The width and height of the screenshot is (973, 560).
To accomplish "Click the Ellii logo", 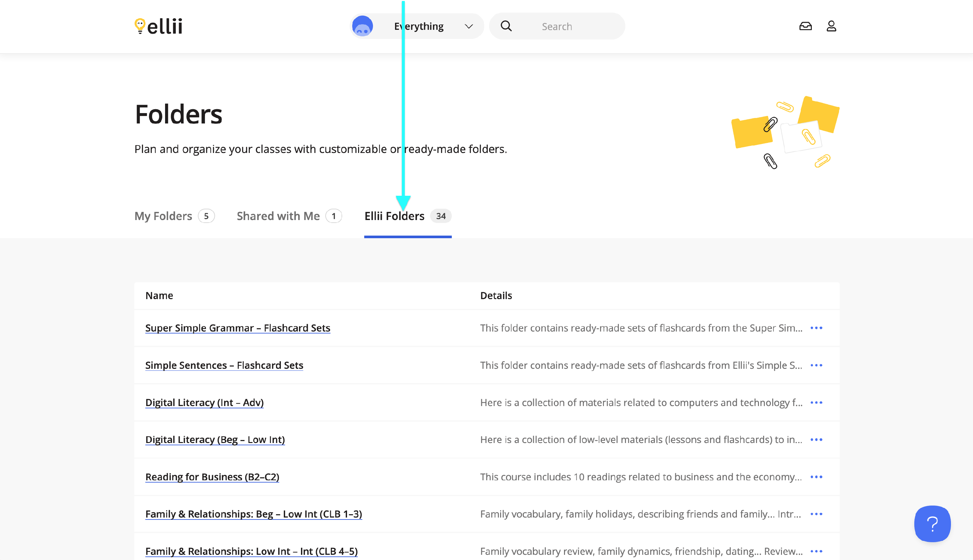I will pos(158,26).
